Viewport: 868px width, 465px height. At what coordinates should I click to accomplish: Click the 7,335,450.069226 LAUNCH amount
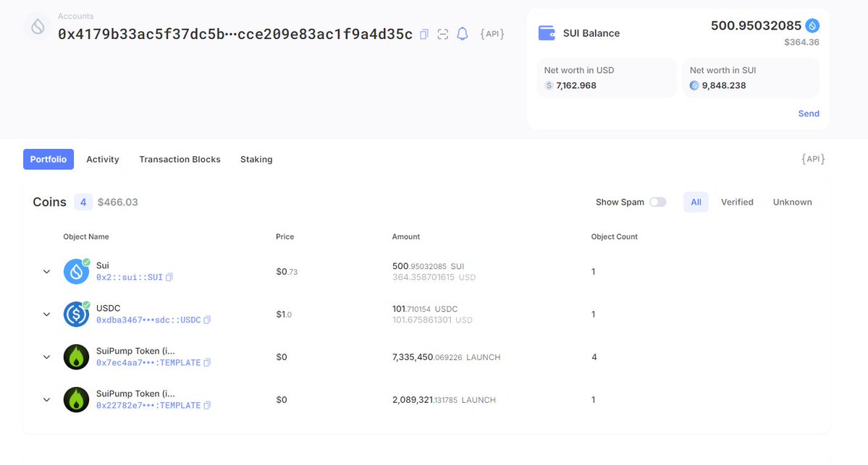(x=446, y=357)
